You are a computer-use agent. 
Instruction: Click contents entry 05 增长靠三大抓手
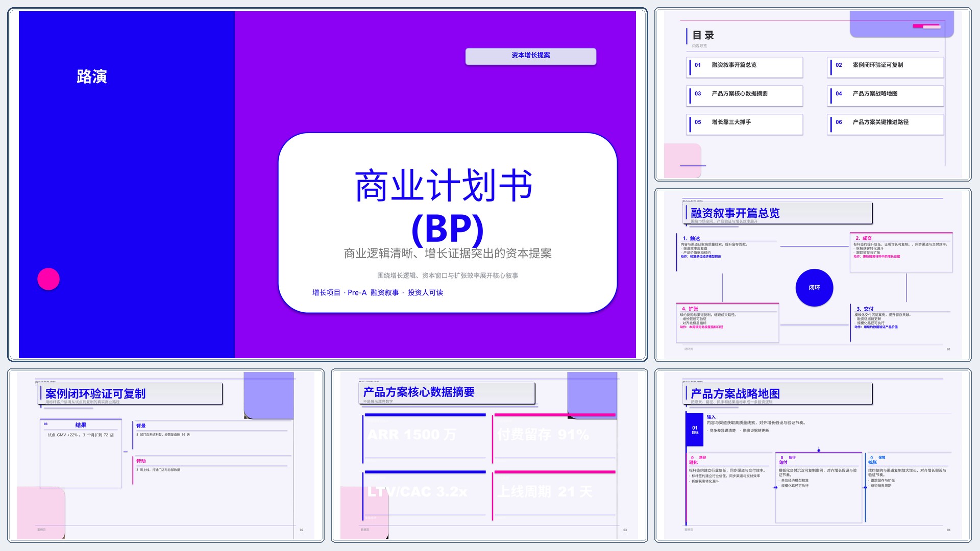[745, 124]
